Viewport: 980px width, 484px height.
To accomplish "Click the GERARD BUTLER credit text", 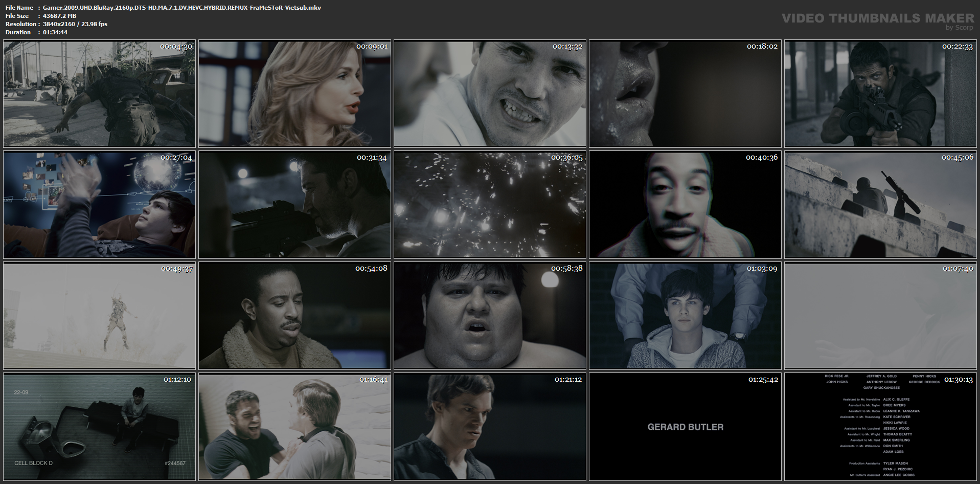I will (686, 427).
